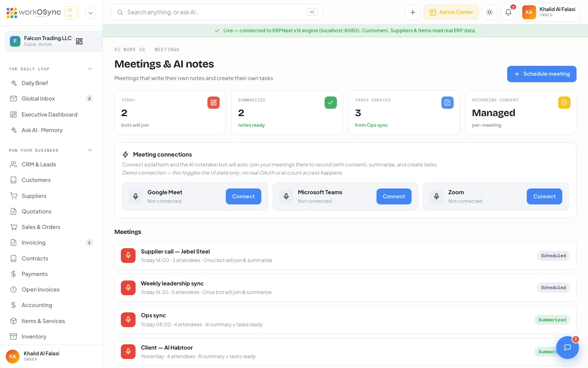Connect Zoom
This screenshot has width=588, height=368.
[x=544, y=197]
